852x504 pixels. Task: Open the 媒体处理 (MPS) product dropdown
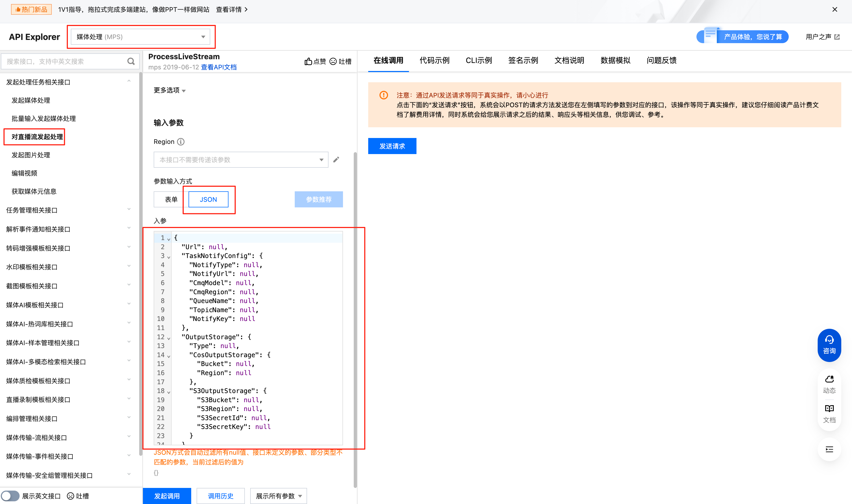pyautogui.click(x=140, y=37)
